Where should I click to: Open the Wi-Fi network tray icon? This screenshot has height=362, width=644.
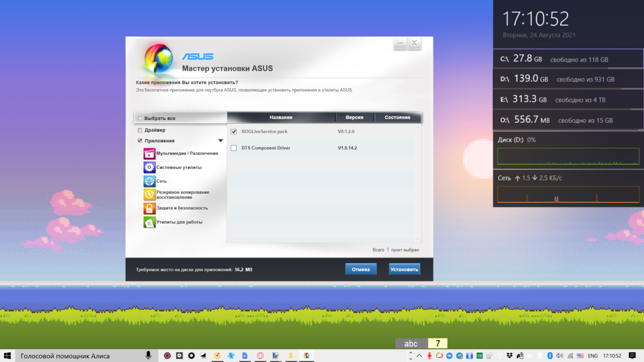click(x=570, y=356)
